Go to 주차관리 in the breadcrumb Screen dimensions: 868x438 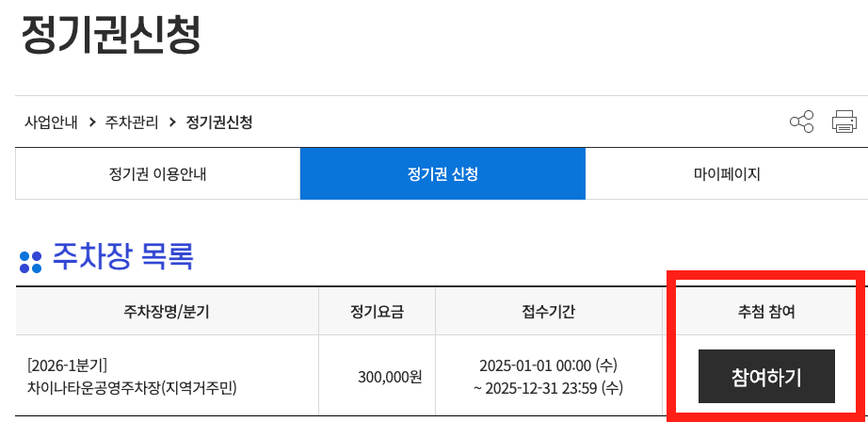point(132,122)
